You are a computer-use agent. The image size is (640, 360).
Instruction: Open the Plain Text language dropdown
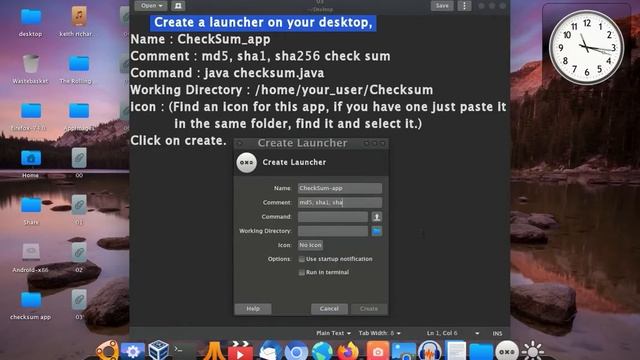[333, 333]
